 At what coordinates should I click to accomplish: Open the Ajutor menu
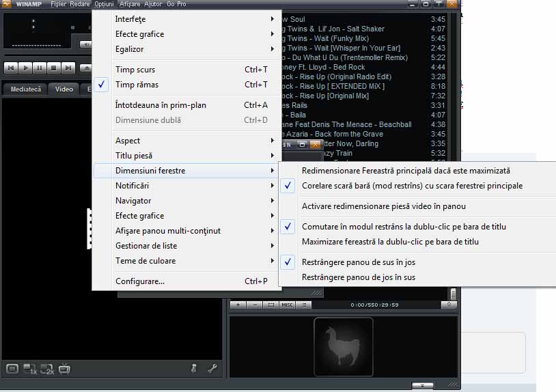coord(153,4)
